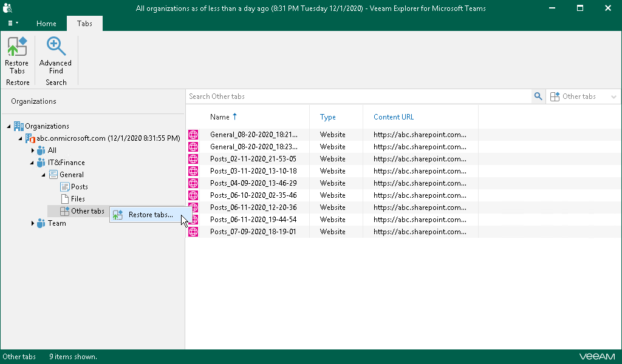Sort by the Content URL column header
Screen dimensions: 622x364
tap(394, 117)
